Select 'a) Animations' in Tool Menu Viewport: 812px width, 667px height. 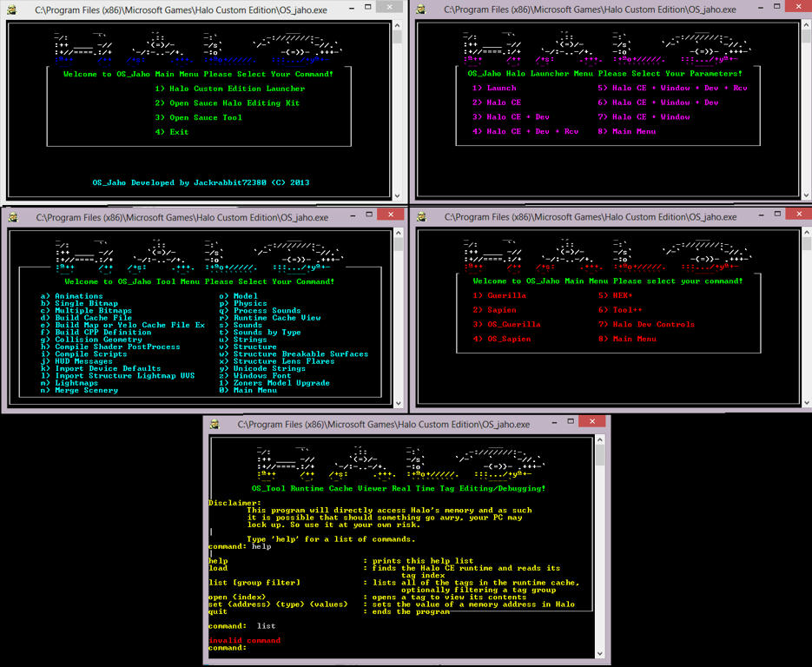click(x=72, y=296)
